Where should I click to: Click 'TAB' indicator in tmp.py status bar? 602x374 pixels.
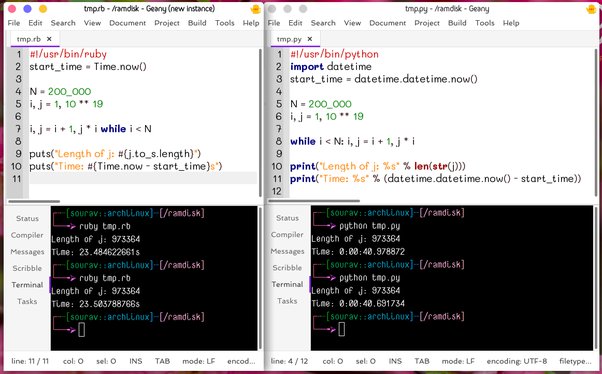422,361
